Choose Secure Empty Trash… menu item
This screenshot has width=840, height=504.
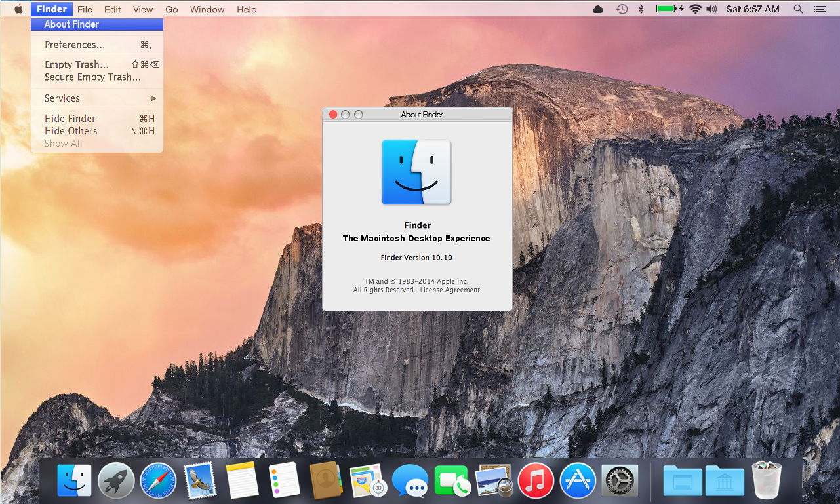coord(97,77)
